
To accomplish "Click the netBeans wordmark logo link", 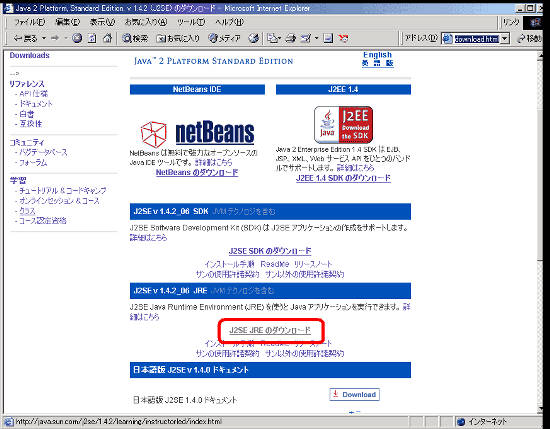I will pos(215,132).
